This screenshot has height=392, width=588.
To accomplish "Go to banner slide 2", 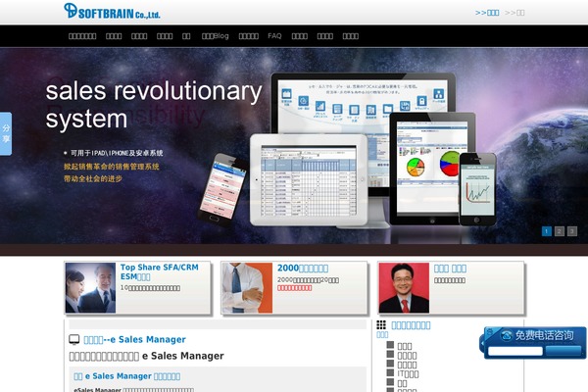I will tap(560, 231).
